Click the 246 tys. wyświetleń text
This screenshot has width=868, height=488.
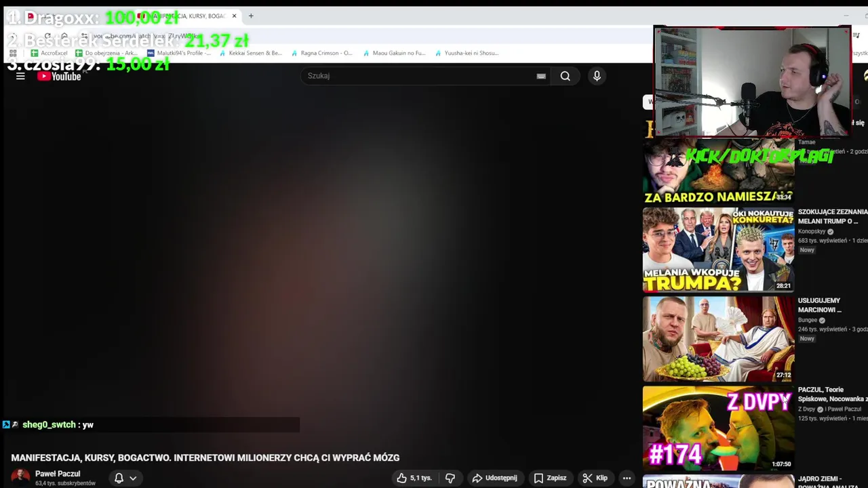(x=823, y=329)
